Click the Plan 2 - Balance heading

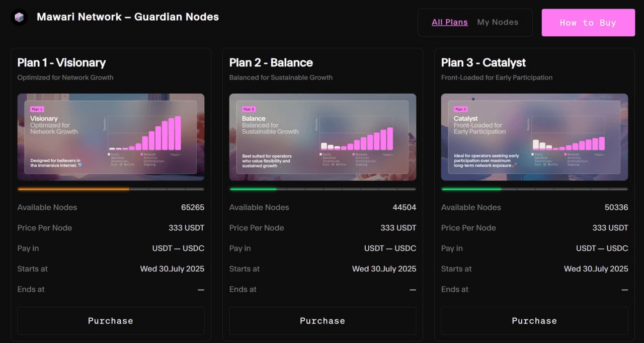click(x=271, y=63)
